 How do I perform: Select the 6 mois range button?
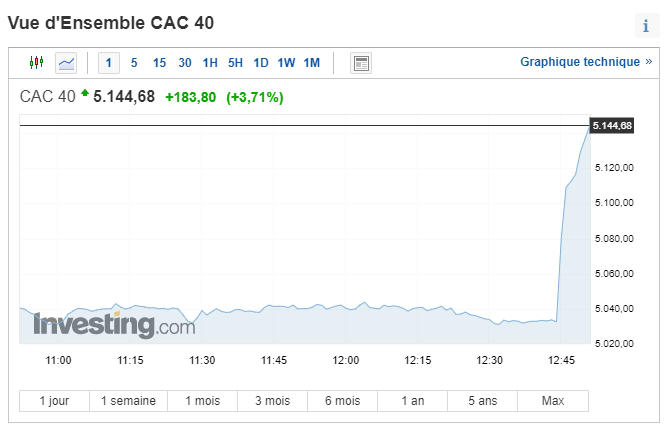(343, 401)
